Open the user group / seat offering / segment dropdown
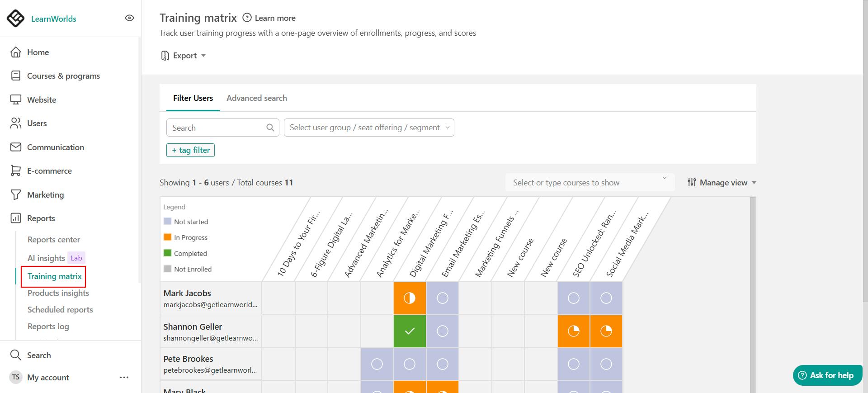This screenshot has height=393, width=868. (369, 128)
